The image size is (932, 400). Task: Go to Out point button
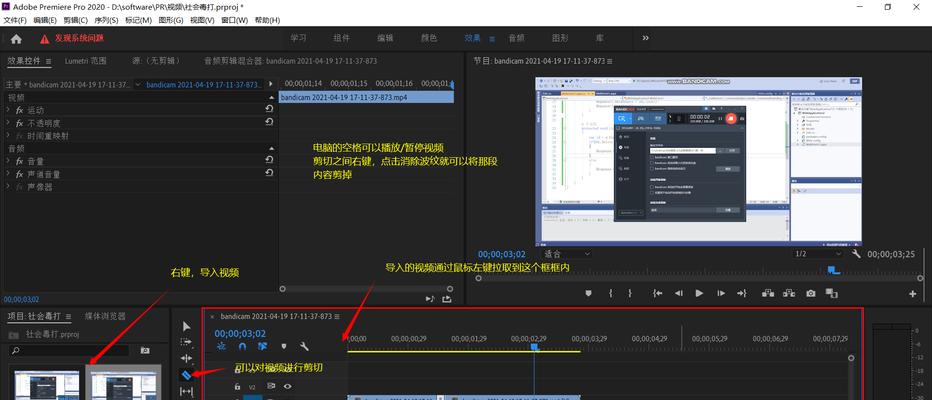pos(742,293)
